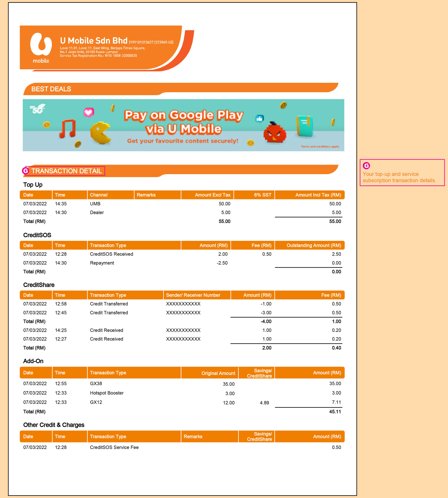Click the Remarks header in Other Credit & Charges
The width and height of the screenshot is (448, 498).
coord(193,436)
